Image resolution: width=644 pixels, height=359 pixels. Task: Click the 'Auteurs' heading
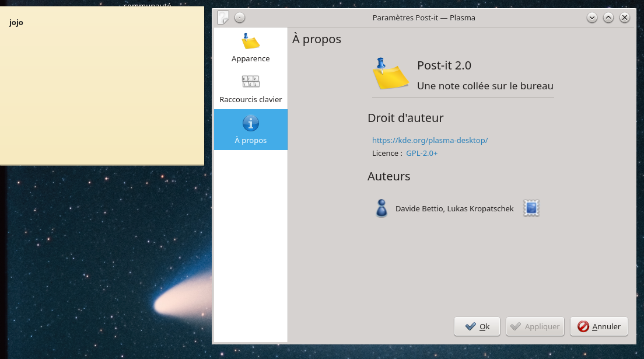click(x=388, y=176)
